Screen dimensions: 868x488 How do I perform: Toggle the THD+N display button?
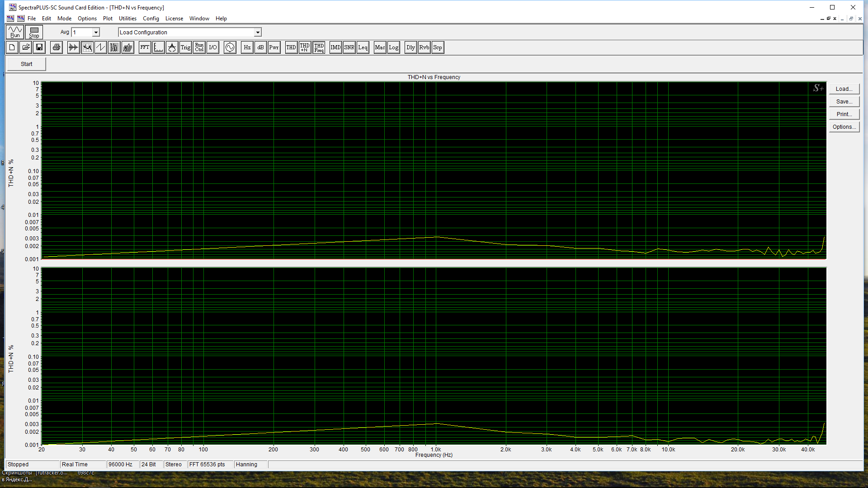(x=305, y=47)
